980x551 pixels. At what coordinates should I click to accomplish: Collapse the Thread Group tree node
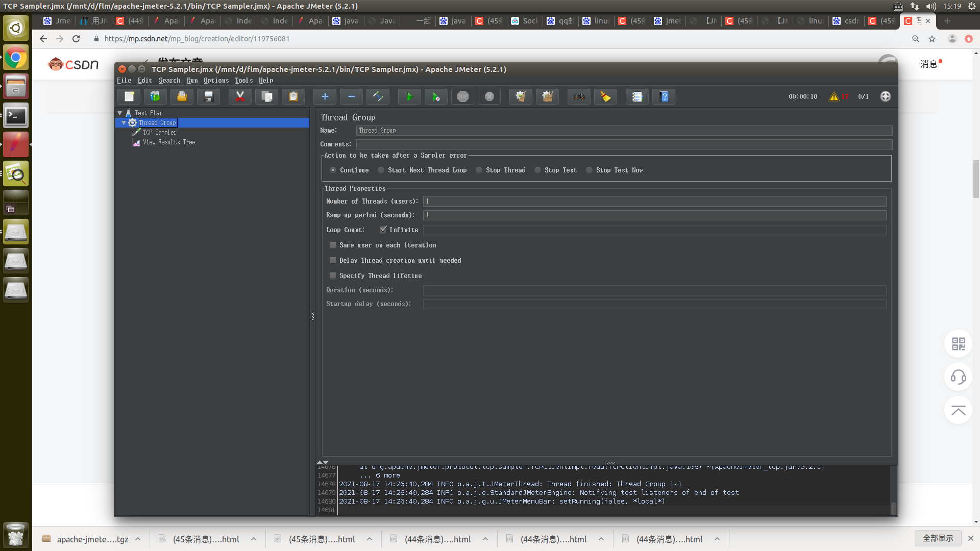point(124,123)
